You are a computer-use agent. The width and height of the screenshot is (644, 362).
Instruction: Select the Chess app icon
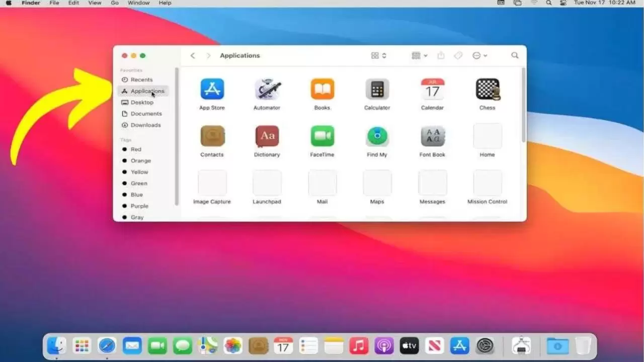(x=487, y=89)
